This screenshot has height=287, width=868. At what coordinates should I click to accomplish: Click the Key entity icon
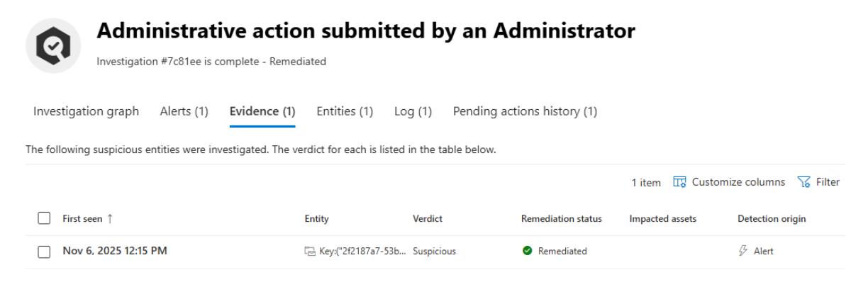(x=309, y=252)
